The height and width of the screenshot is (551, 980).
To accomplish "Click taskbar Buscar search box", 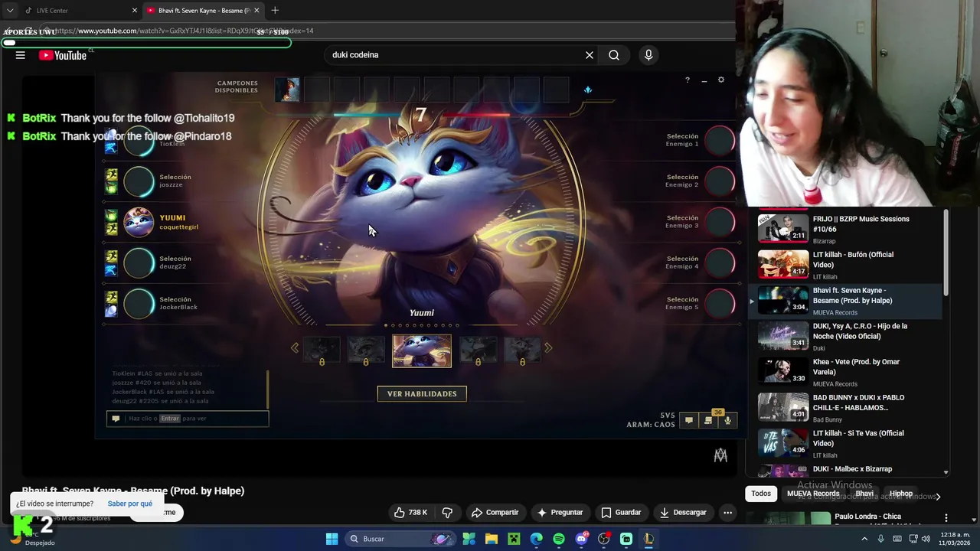I will pyautogui.click(x=400, y=539).
